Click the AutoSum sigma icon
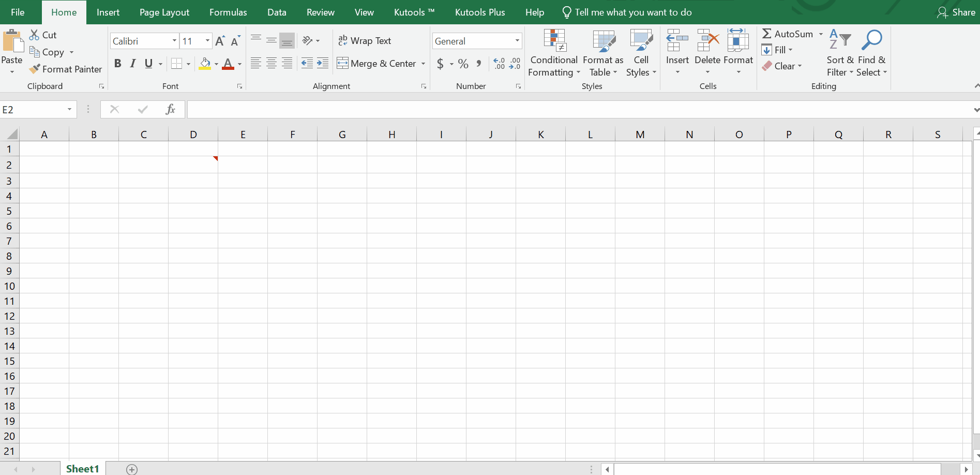The width and height of the screenshot is (980, 475). pos(767,34)
